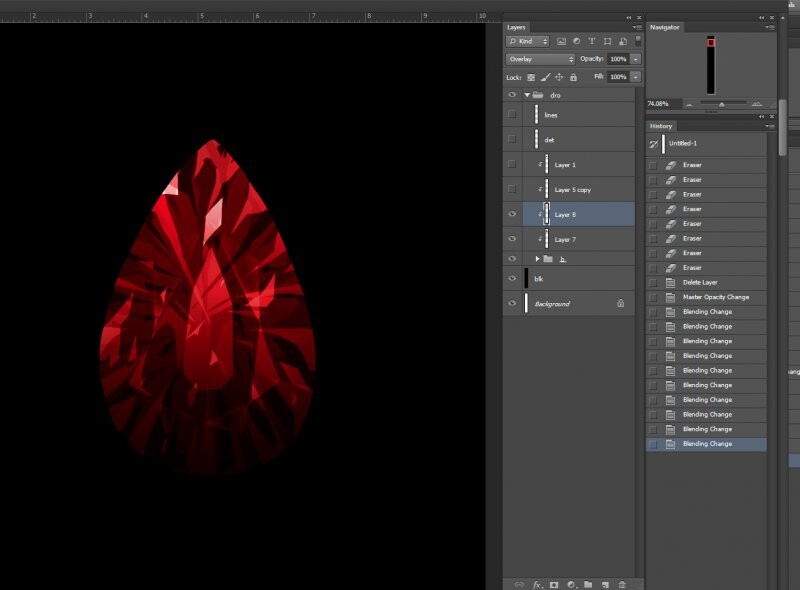Image resolution: width=800 pixels, height=590 pixels.
Task: Select the Layers panel tab
Action: point(516,27)
